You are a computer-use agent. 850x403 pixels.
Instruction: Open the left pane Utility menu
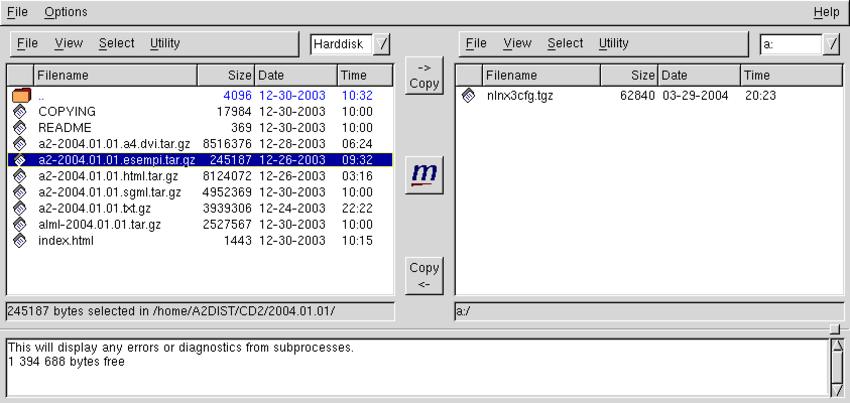pos(165,43)
